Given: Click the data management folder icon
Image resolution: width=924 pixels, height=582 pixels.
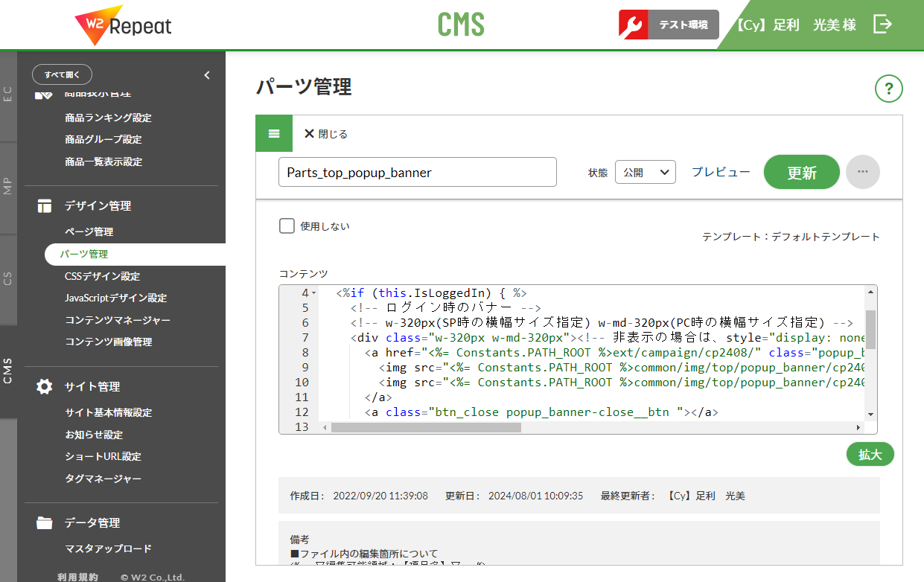Looking at the screenshot, I should tap(45, 523).
